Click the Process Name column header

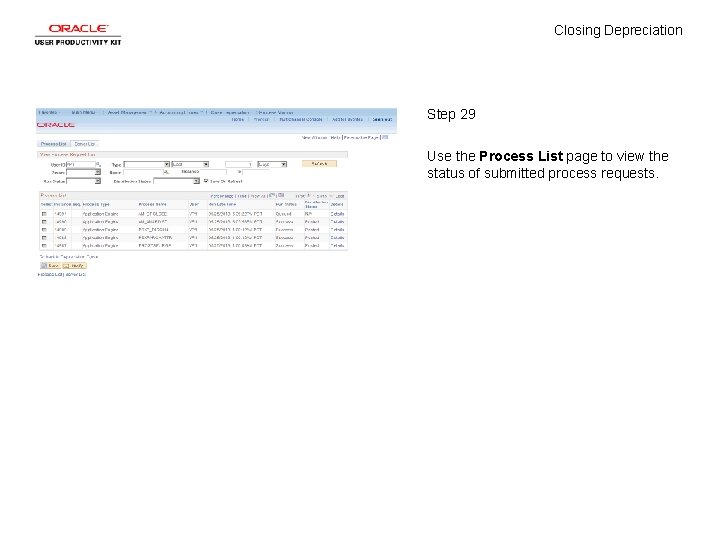pyautogui.click(x=152, y=204)
